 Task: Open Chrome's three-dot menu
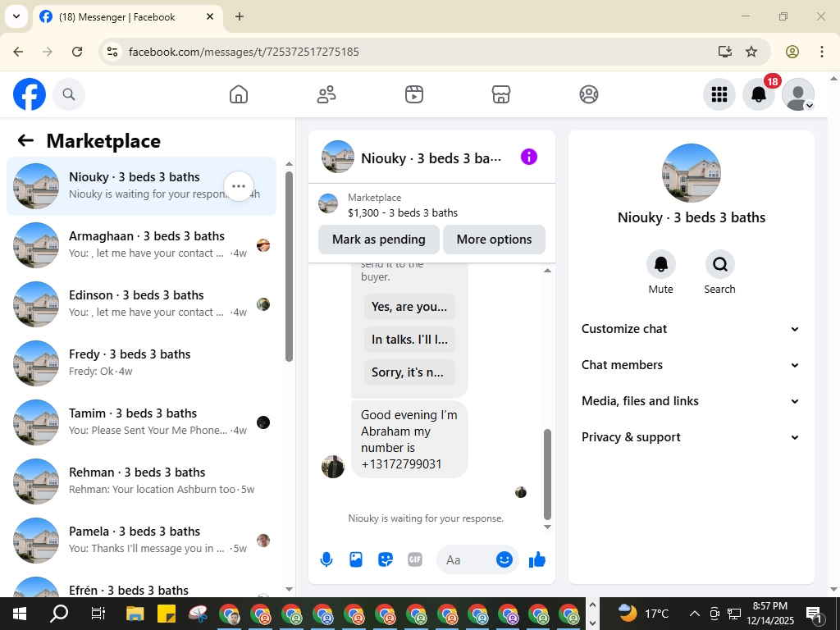pos(822,52)
